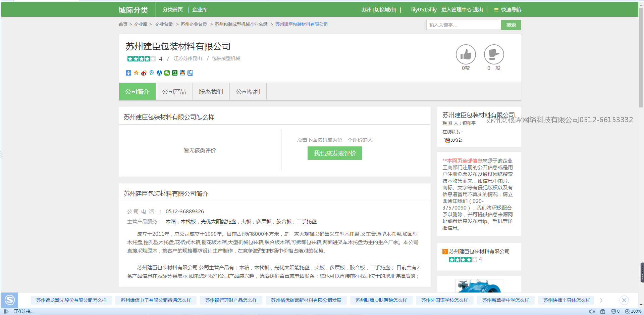Open the 公司福利 tab
Screen dimensions: 644x315
(x=248, y=91)
